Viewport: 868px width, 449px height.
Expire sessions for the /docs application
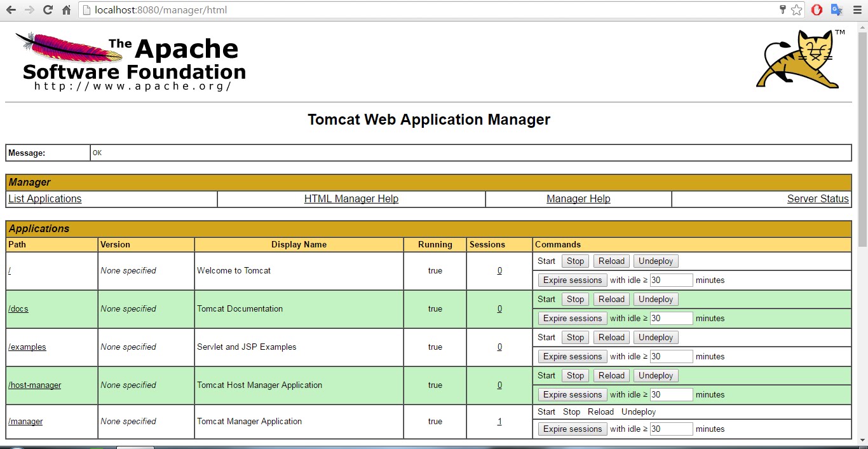tap(572, 319)
